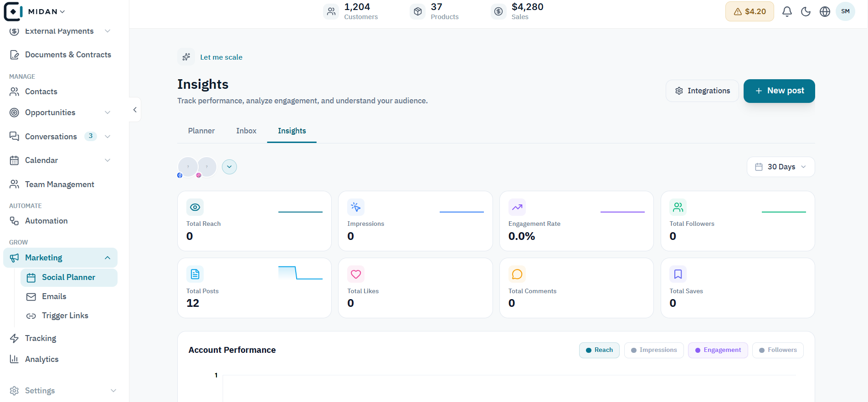Toggle the Engagement chart series

(718, 350)
